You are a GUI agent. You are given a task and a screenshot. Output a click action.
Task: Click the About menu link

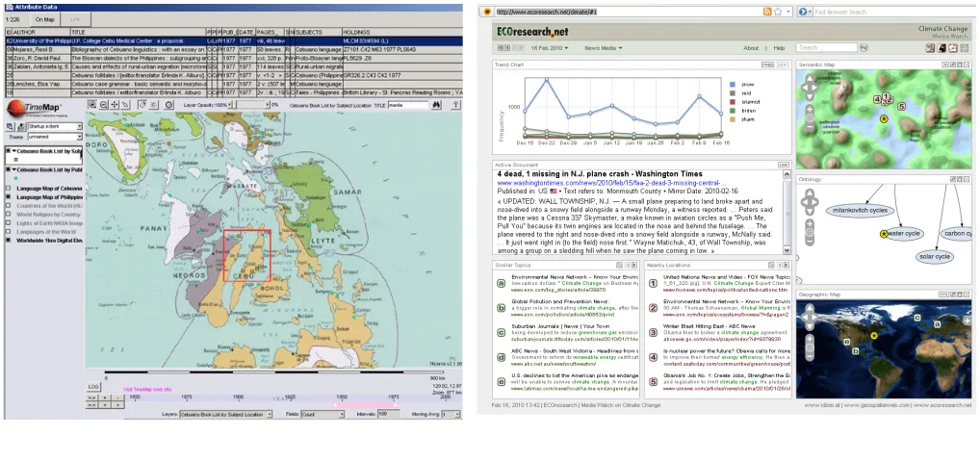[751, 48]
